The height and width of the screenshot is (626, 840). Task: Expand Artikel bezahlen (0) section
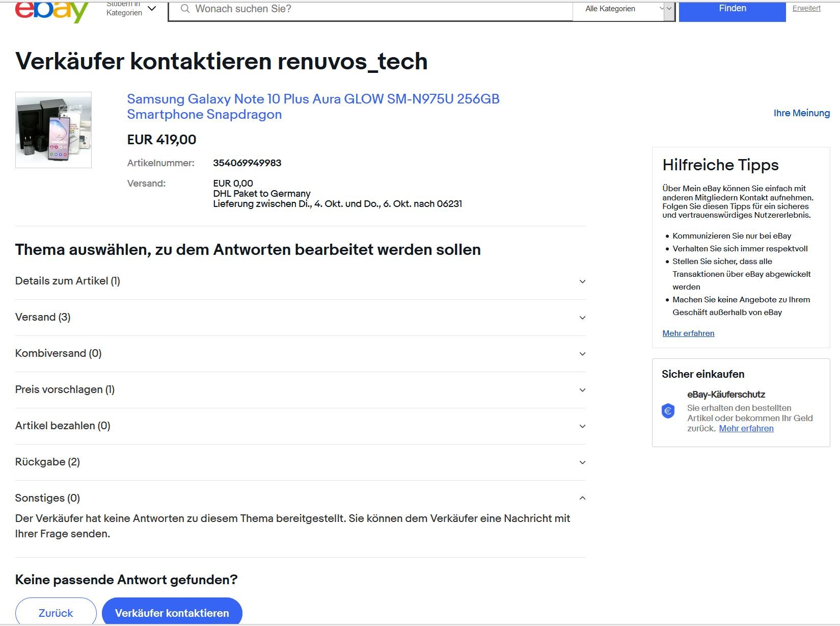pyautogui.click(x=301, y=426)
